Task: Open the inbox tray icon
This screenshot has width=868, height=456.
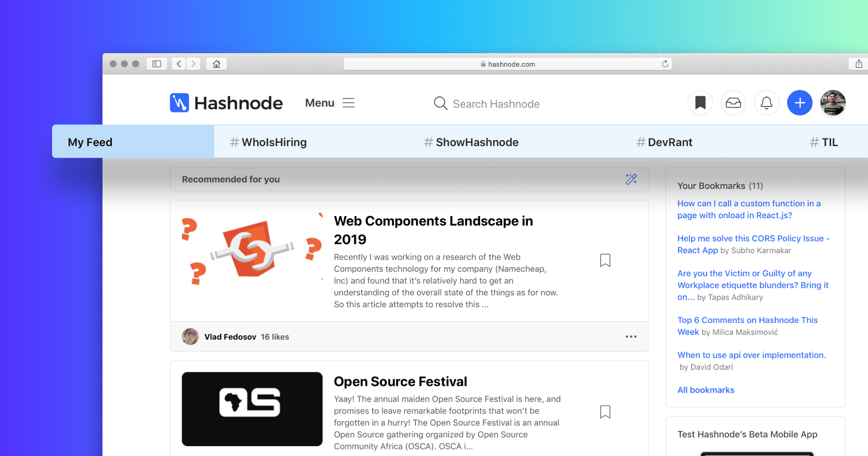Action: point(733,103)
